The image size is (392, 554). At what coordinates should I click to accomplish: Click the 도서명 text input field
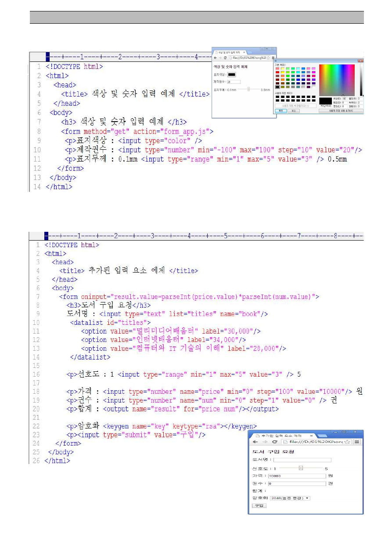(302, 460)
